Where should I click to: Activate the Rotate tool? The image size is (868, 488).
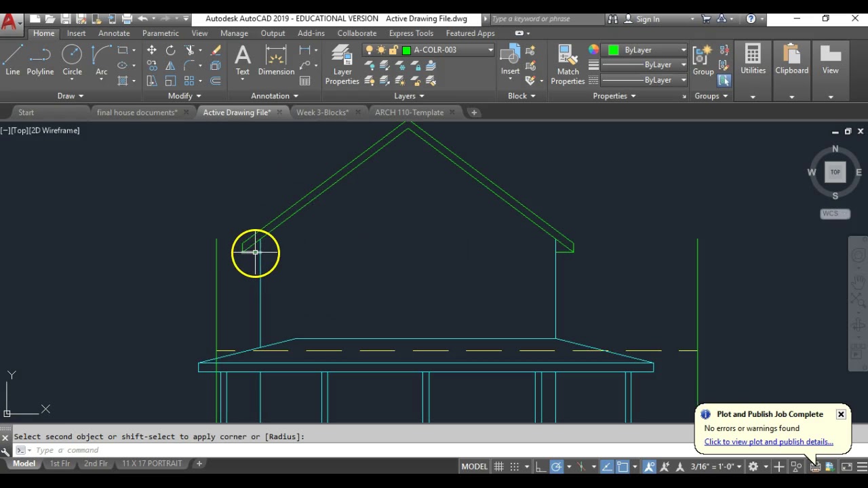click(170, 50)
